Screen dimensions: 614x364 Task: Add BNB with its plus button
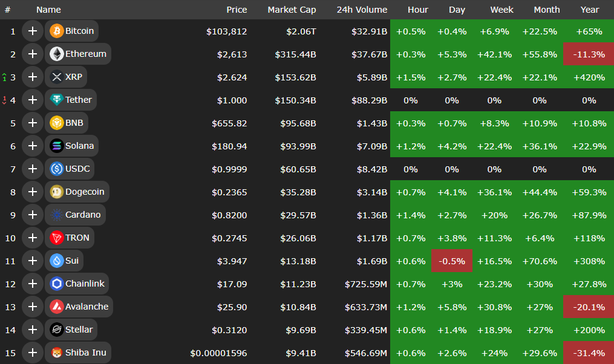pos(33,123)
